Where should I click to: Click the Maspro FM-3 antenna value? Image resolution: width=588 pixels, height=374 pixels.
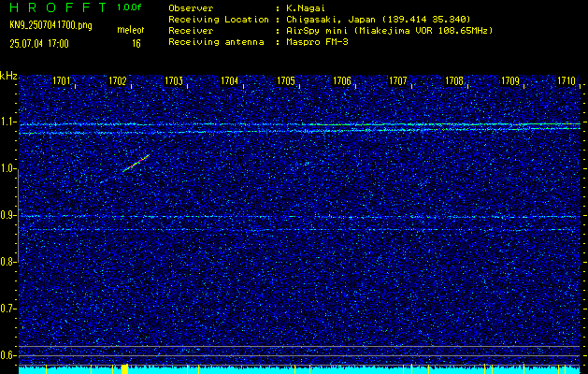317,42
